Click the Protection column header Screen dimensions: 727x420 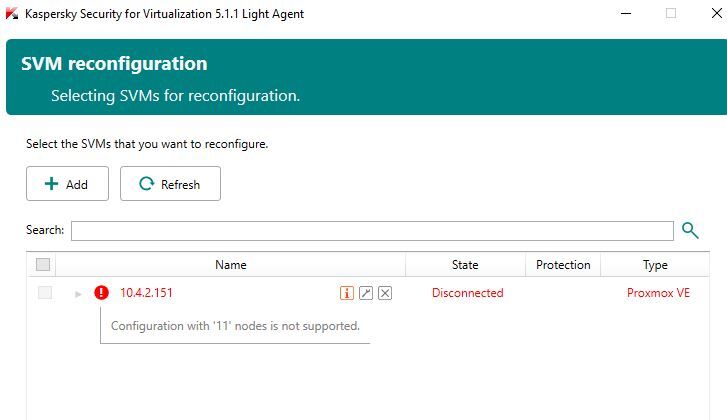563,265
